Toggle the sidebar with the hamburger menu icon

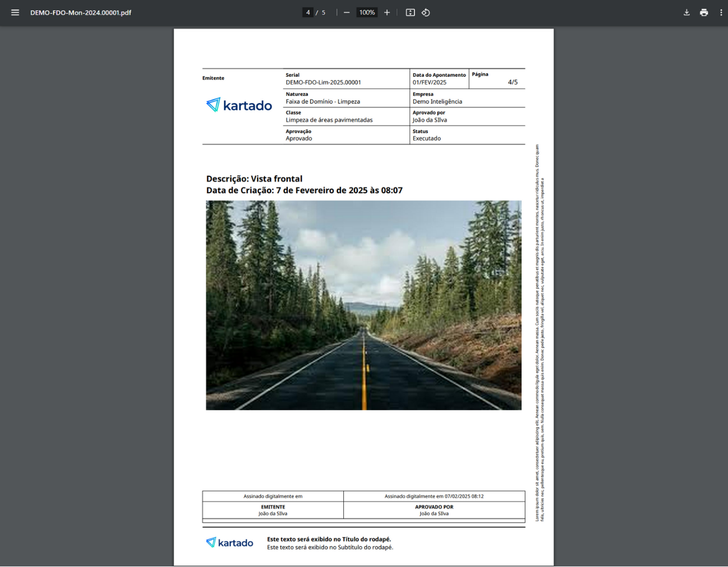click(x=15, y=12)
